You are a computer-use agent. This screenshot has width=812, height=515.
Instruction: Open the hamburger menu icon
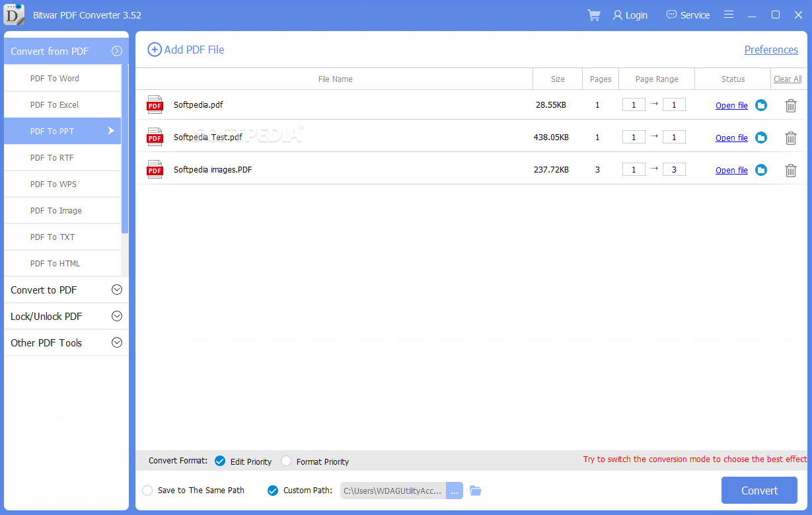[x=728, y=15]
